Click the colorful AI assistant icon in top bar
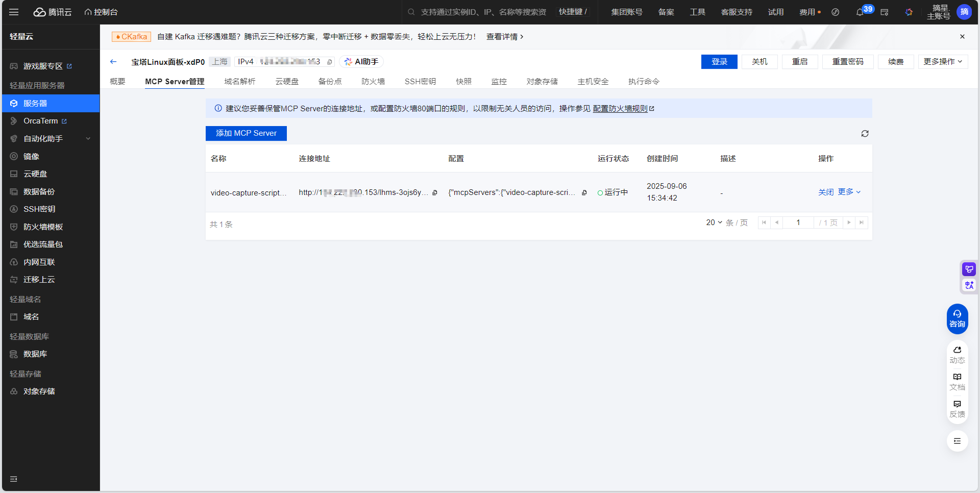Viewport: 980px width, 493px height. coord(909,12)
